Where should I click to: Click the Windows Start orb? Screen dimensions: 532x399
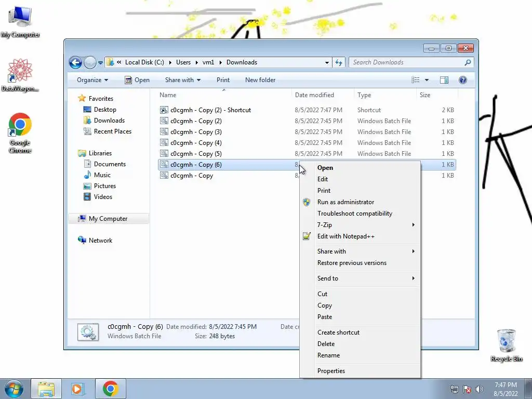(x=14, y=389)
